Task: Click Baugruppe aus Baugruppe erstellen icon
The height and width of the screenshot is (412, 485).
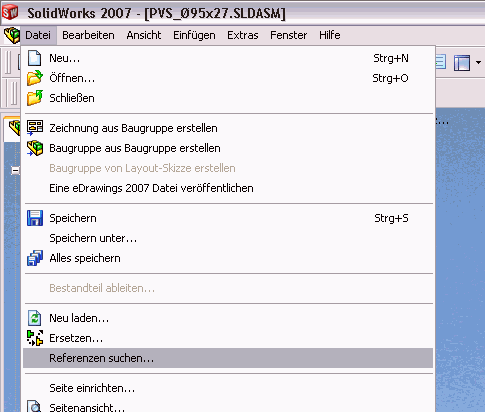Action: point(35,148)
